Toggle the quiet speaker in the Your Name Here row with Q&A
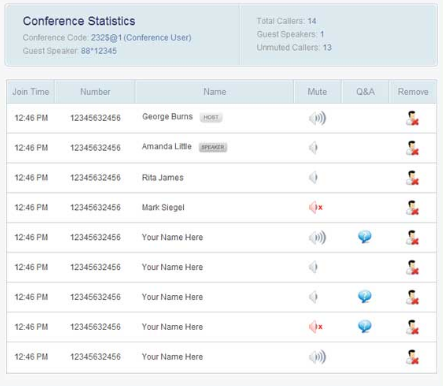 pos(313,297)
